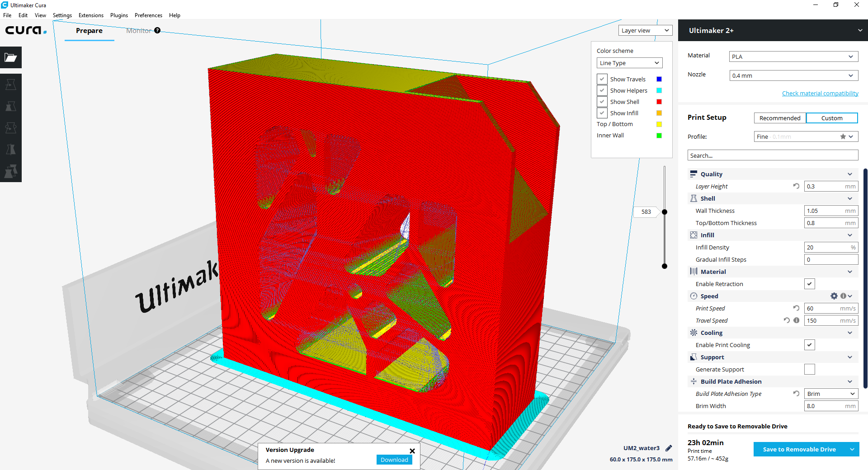Image resolution: width=868 pixels, height=470 pixels.
Task: Check the Generate Support box
Action: point(810,369)
